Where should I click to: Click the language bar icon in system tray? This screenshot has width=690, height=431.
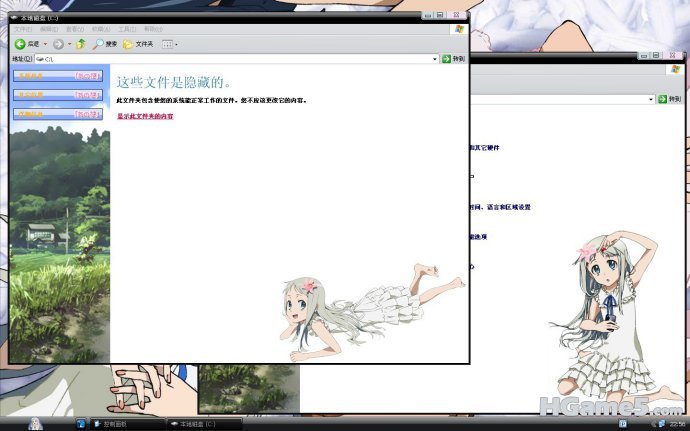point(623,424)
